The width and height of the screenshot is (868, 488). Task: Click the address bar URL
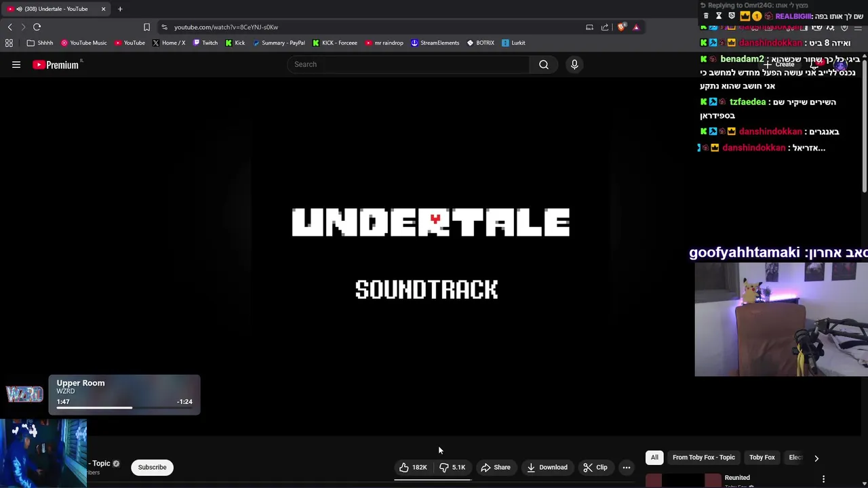(226, 27)
